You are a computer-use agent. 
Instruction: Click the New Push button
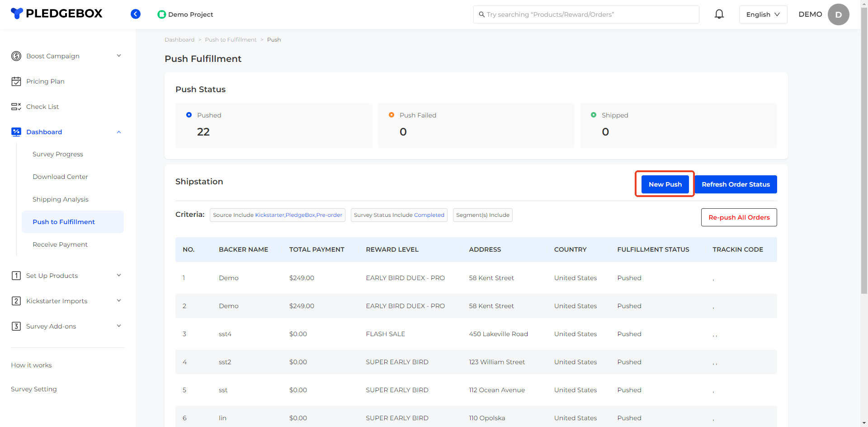(x=665, y=184)
